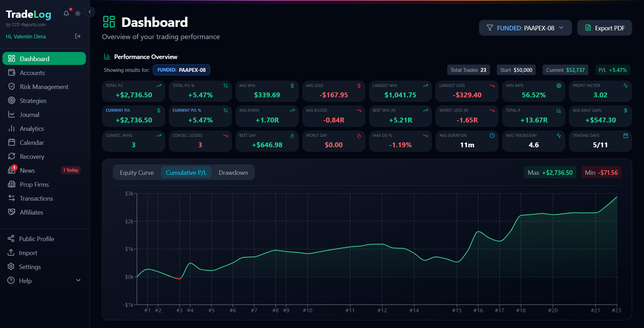Open the FUNDED: PAAPEX-08 account filter dropdown
Image resolution: width=644 pixels, height=328 pixels.
coord(525,28)
